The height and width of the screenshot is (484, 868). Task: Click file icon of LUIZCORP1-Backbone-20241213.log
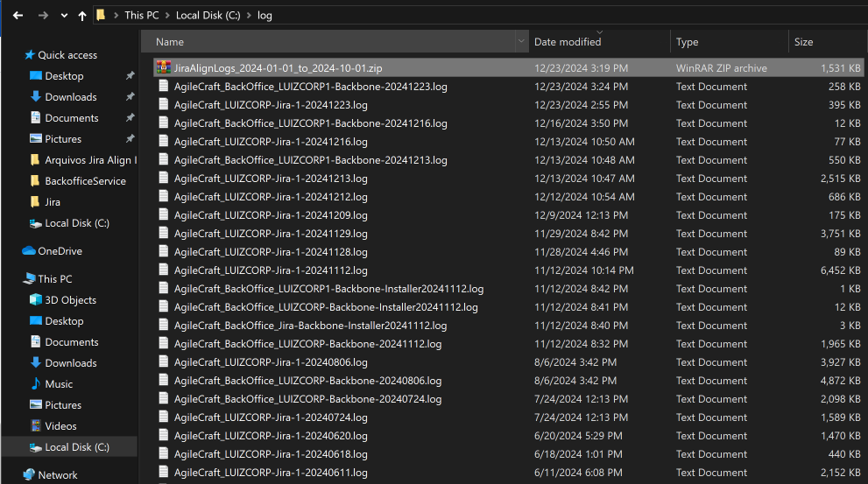click(x=163, y=158)
